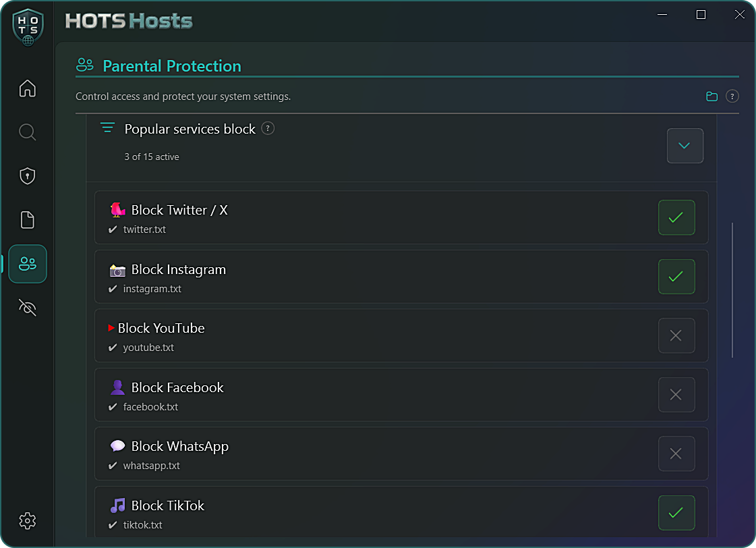The image size is (756, 548).
Task: Click the tiktok.txt file label
Action: (142, 525)
